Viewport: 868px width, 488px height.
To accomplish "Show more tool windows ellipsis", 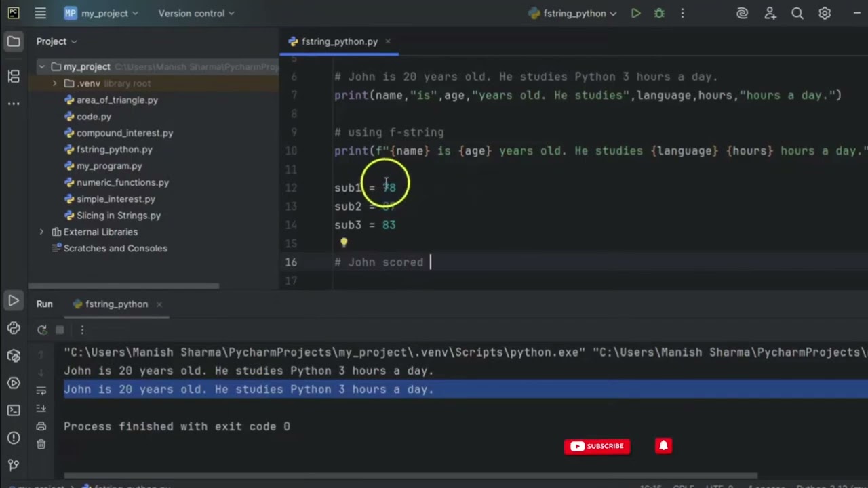I will tap(14, 104).
